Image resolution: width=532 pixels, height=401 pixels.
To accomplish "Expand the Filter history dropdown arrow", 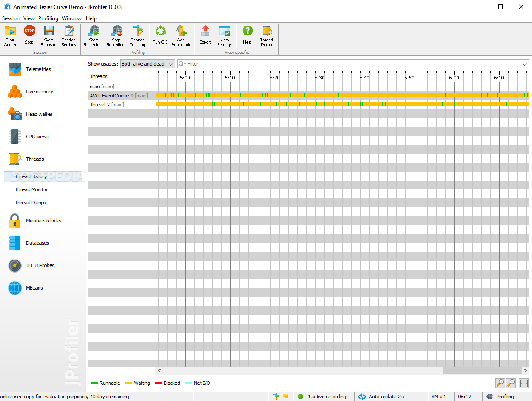I will (x=524, y=64).
